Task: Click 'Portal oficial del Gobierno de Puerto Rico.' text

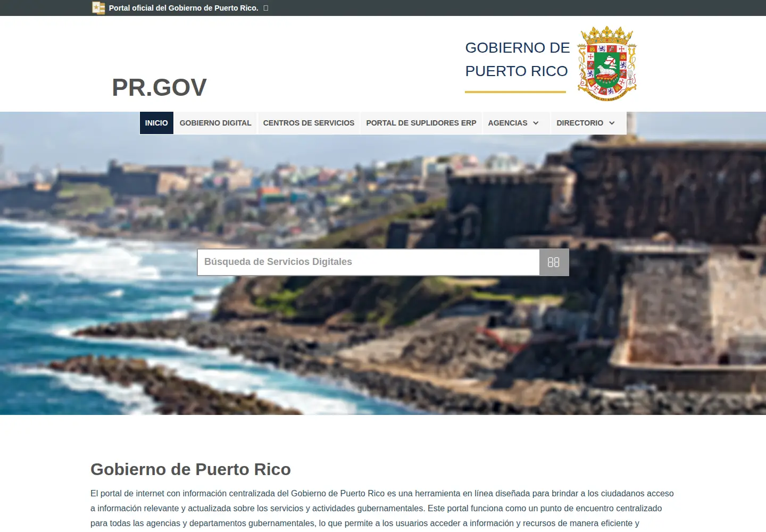Action: click(184, 8)
